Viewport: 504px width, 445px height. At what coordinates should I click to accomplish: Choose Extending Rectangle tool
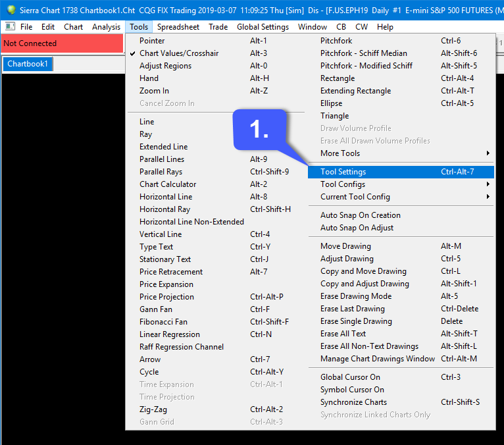[401, 91]
